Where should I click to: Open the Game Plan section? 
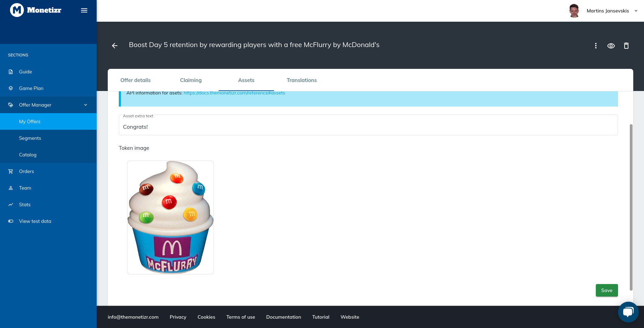point(48,88)
